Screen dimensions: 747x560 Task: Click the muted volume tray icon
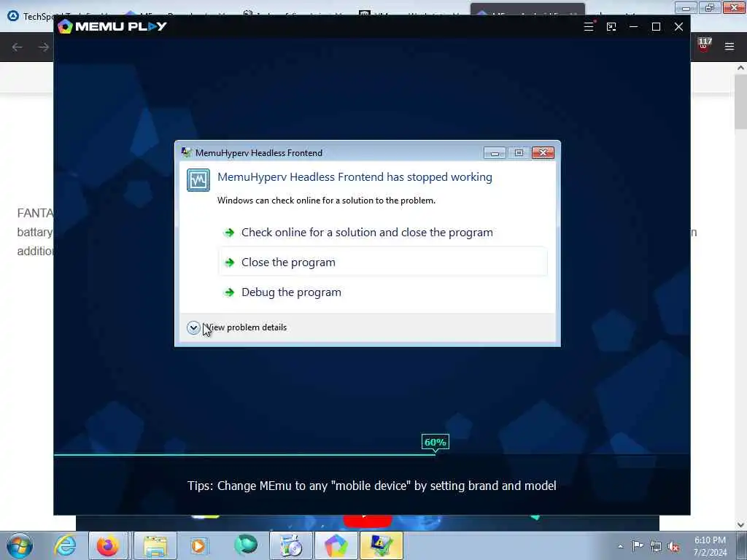coord(673,547)
